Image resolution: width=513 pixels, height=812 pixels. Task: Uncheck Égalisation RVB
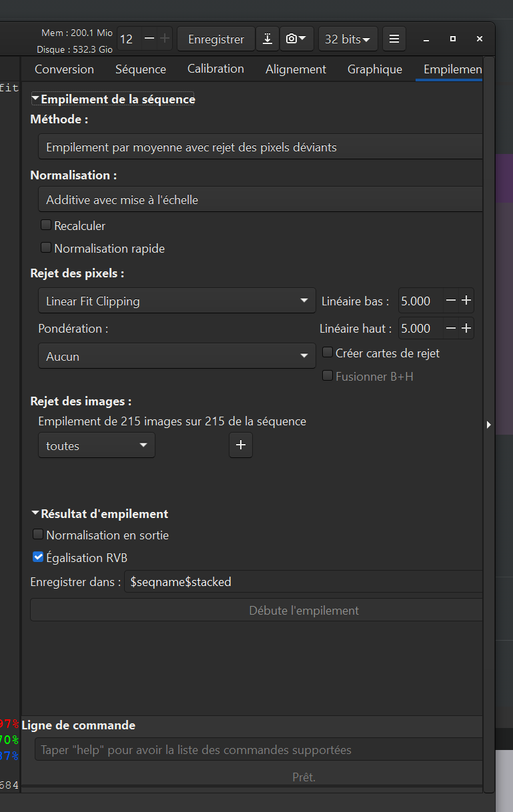click(38, 557)
